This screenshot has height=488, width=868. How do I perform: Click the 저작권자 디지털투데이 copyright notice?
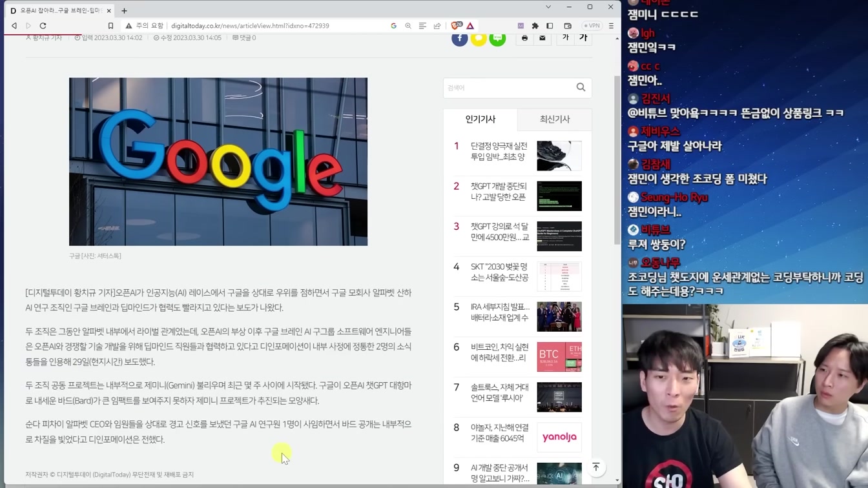[x=109, y=474]
